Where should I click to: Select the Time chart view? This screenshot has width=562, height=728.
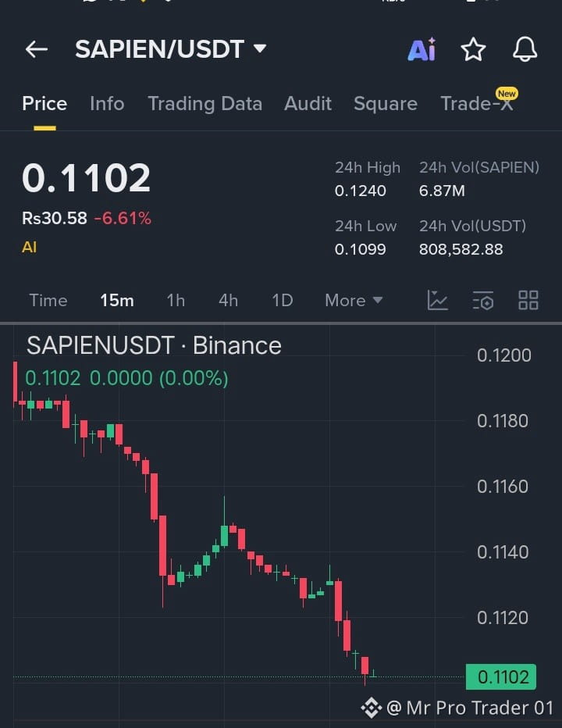[48, 301]
